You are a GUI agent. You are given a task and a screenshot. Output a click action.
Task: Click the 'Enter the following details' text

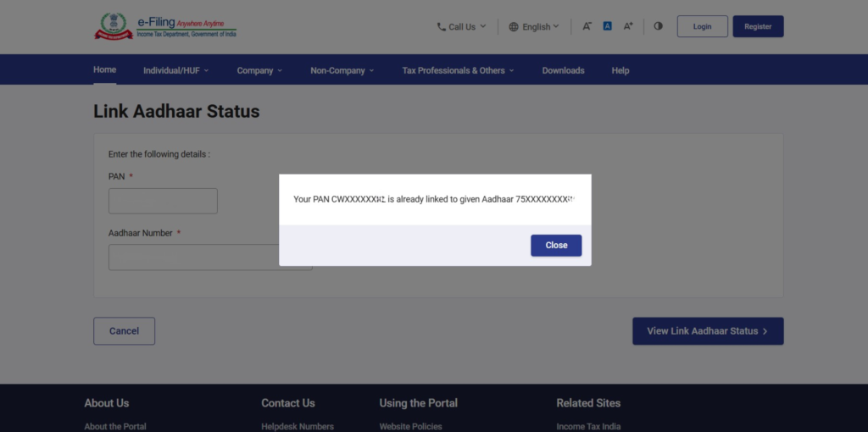click(x=159, y=154)
